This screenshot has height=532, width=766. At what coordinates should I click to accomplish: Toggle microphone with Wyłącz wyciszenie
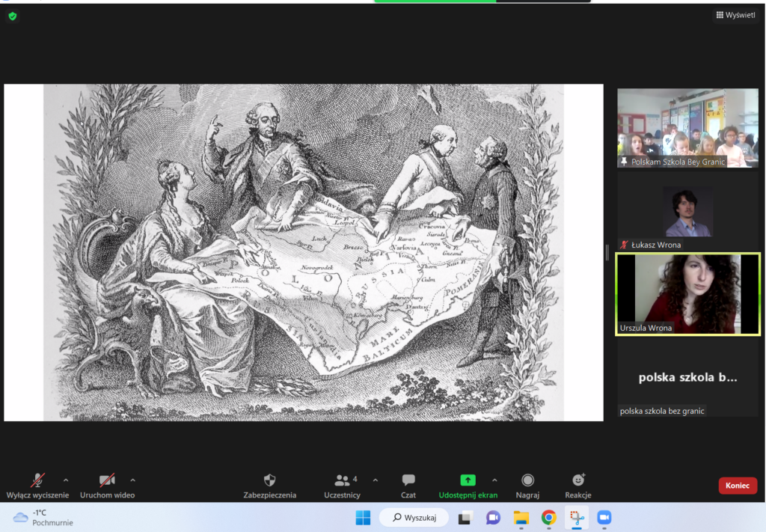point(37,485)
